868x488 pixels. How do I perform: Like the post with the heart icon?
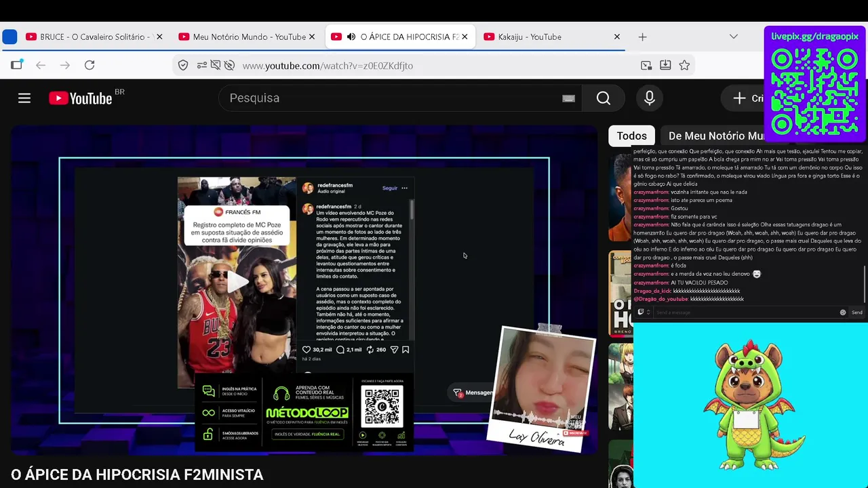(x=306, y=350)
